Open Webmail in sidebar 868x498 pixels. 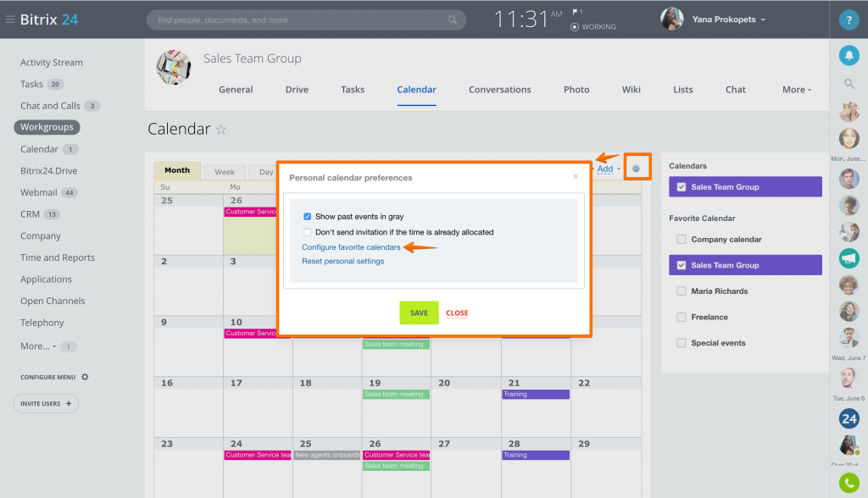pyautogui.click(x=39, y=192)
